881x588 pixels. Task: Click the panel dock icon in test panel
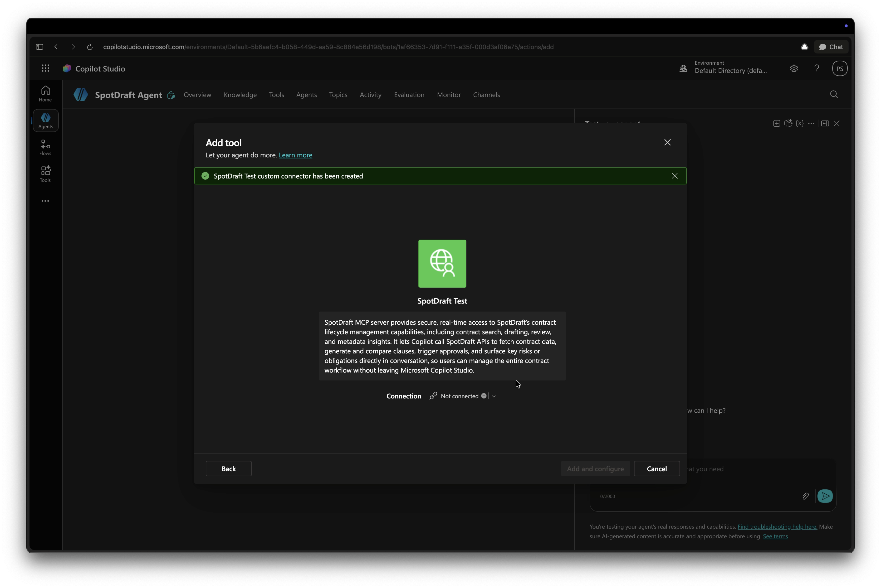point(825,123)
